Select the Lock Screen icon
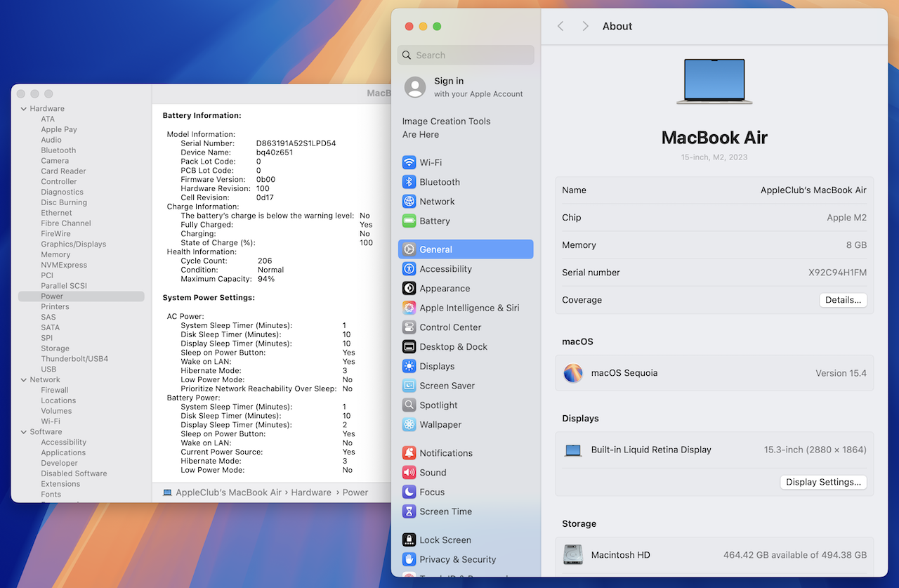Viewport: 899px width, 588px height. click(409, 540)
